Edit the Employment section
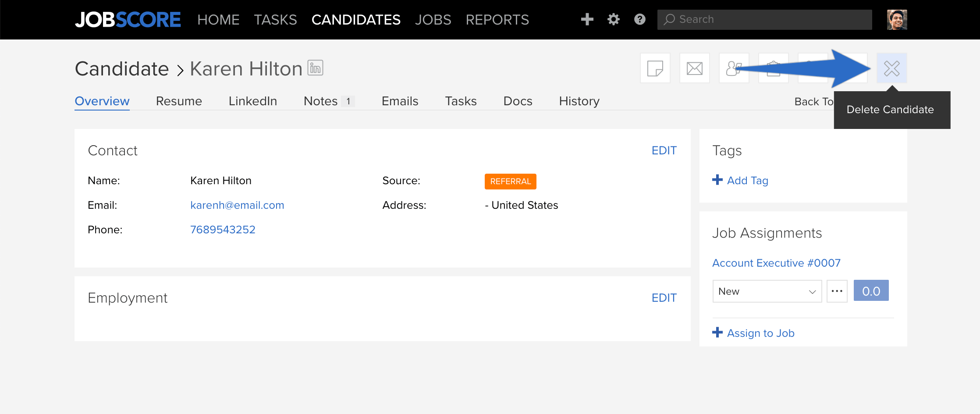 point(664,298)
